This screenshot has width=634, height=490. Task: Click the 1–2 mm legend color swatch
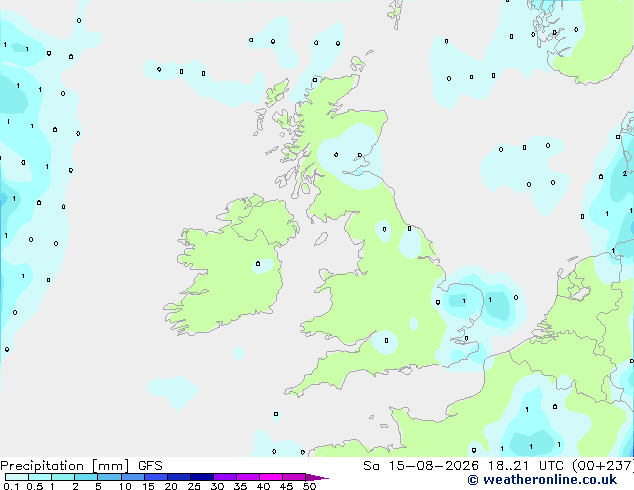click(63, 477)
